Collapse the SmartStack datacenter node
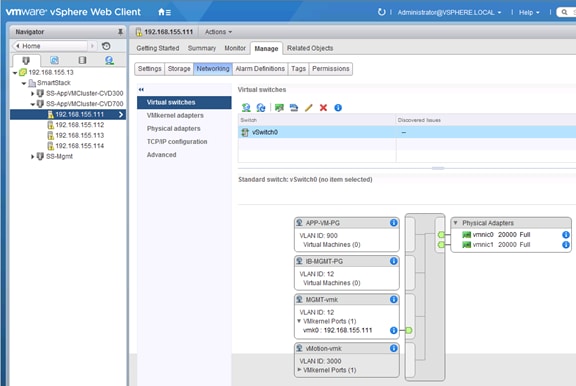576x386 pixels. click(x=24, y=83)
